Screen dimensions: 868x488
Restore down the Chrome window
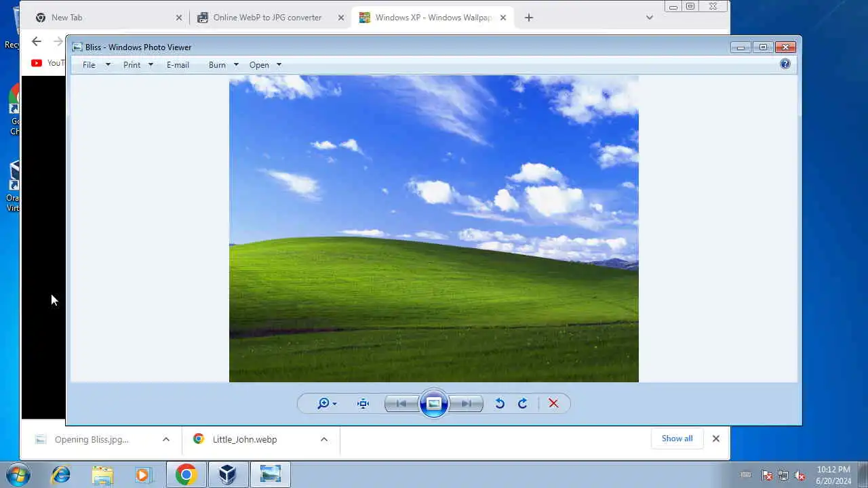pos(690,7)
